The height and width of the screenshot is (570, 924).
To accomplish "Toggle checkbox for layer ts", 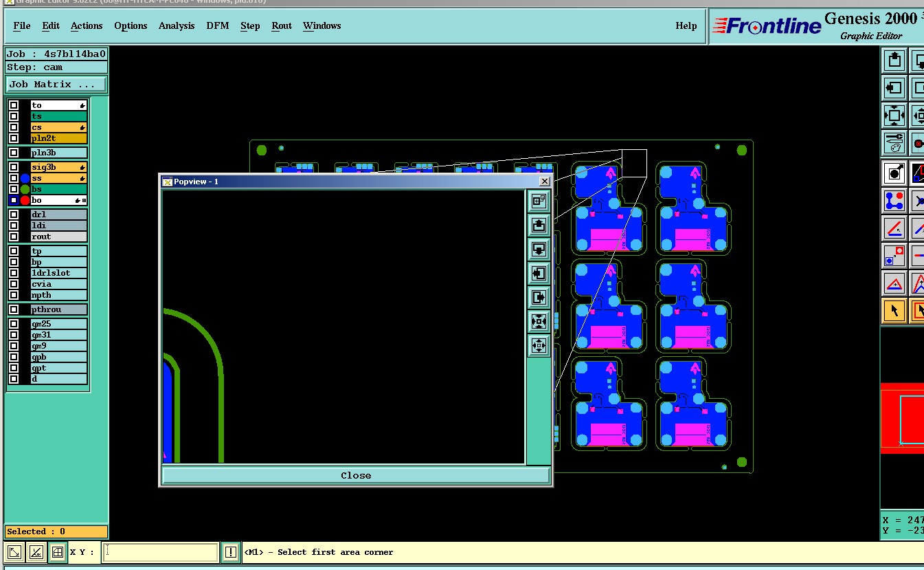I will click(x=14, y=116).
